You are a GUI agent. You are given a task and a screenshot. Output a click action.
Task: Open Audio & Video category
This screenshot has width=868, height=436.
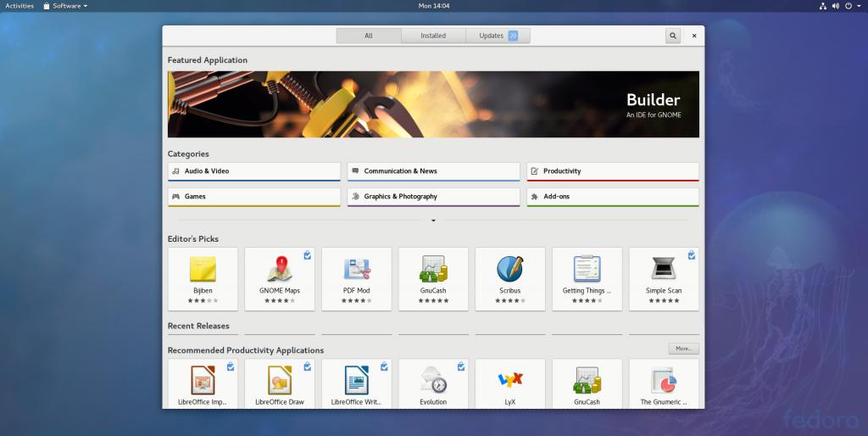tap(254, 171)
